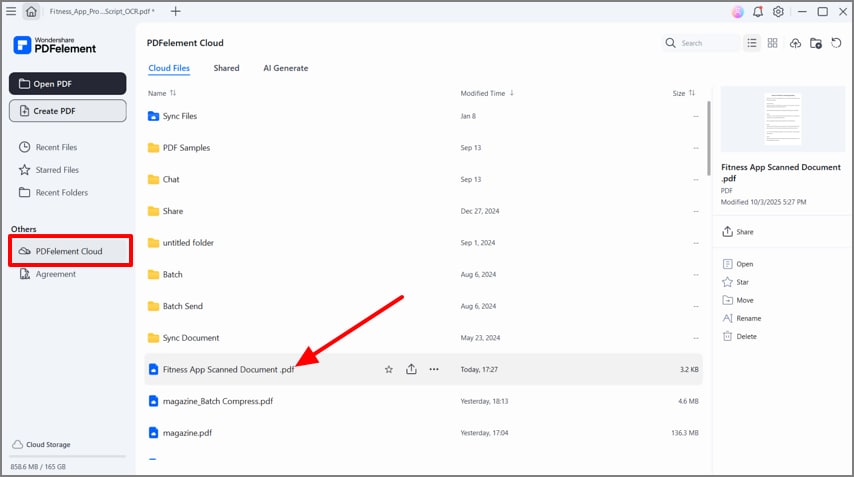
Task: Select magazine.pdf file
Action: 423,433
